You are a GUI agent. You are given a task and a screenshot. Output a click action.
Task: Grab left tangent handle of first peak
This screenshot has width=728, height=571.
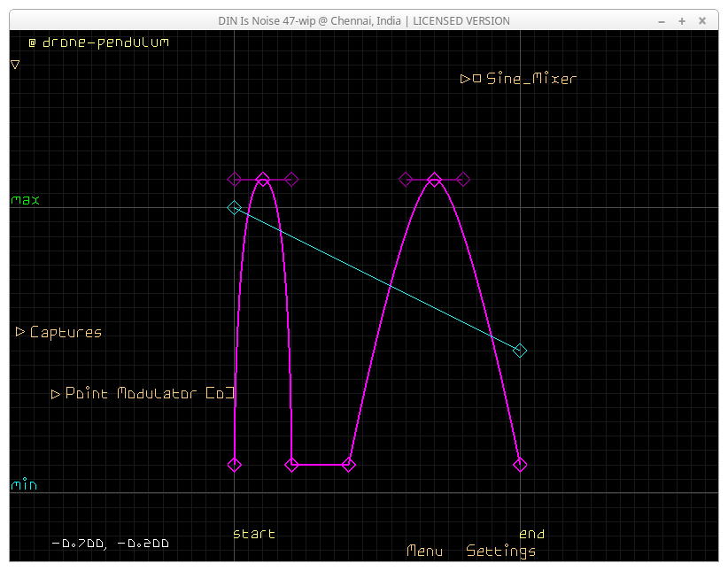click(234, 180)
